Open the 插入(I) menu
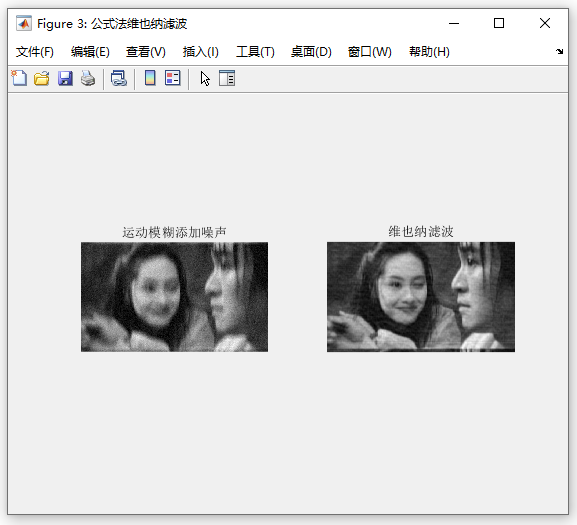The width and height of the screenshot is (577, 525). tap(201, 52)
